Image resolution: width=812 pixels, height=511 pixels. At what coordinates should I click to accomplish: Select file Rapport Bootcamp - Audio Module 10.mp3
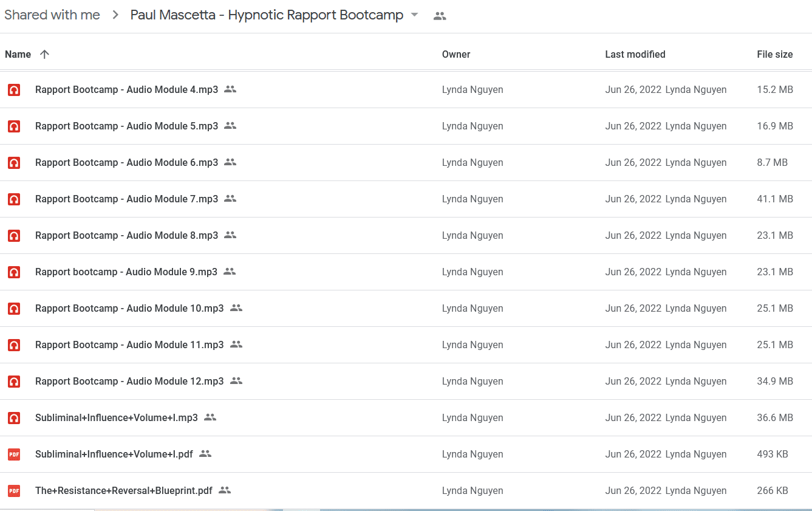click(x=129, y=308)
